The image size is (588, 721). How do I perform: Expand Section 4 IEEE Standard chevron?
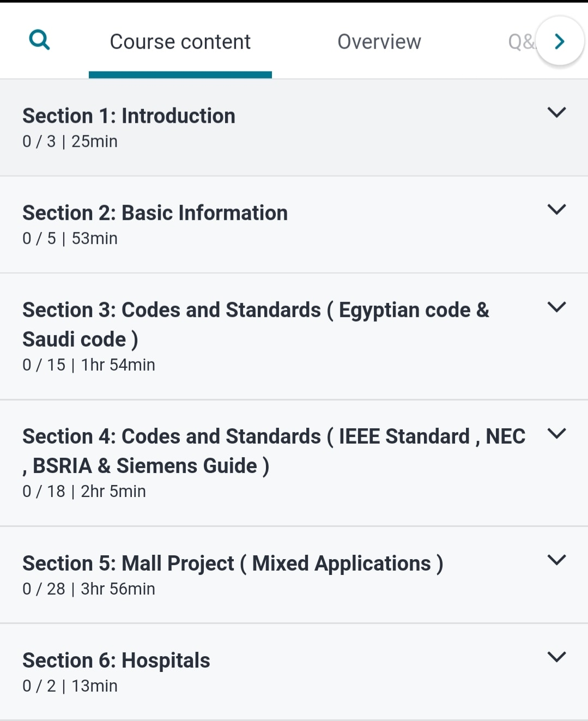pos(556,433)
